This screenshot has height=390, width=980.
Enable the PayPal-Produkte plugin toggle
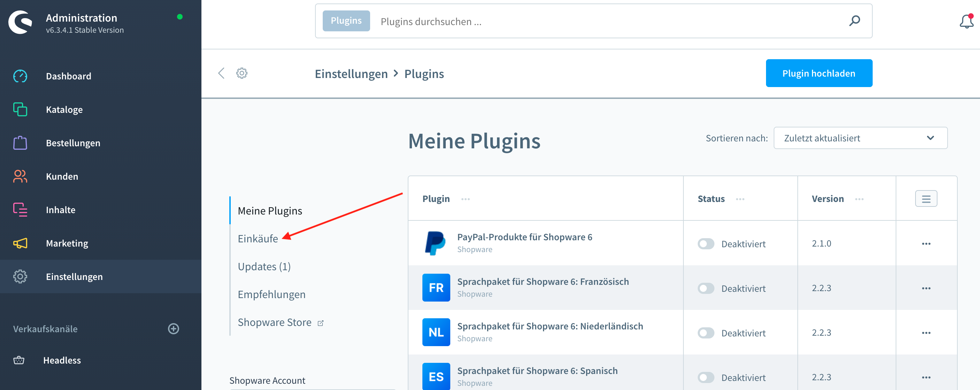point(706,244)
